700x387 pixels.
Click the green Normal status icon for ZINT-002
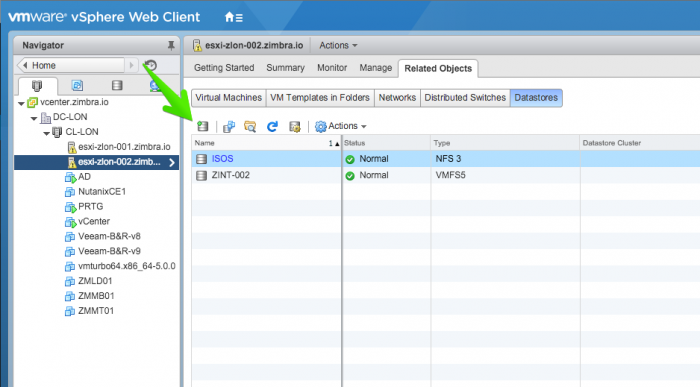(350, 176)
